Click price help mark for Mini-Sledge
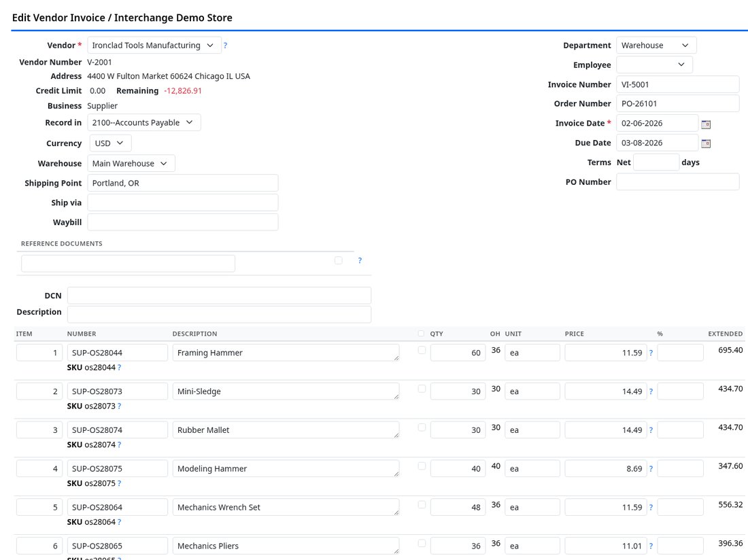Image resolution: width=748 pixels, height=560 pixels. click(x=651, y=391)
